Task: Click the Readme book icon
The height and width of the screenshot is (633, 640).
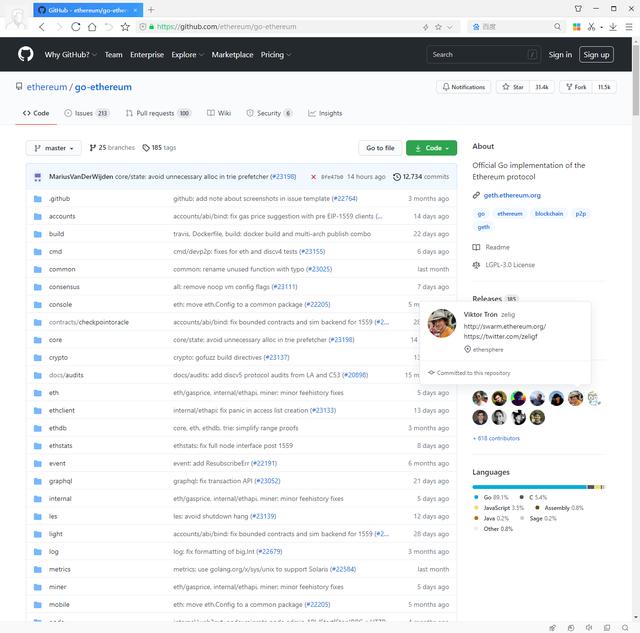Action: pos(476,247)
